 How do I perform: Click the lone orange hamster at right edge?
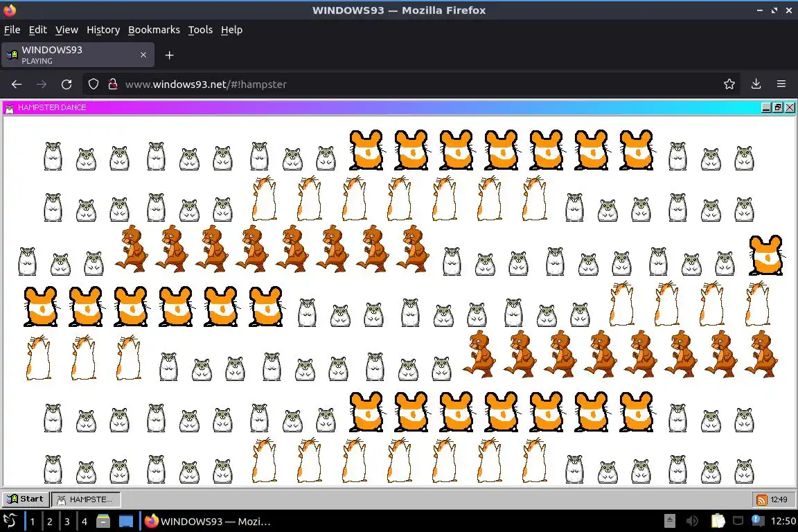766,255
